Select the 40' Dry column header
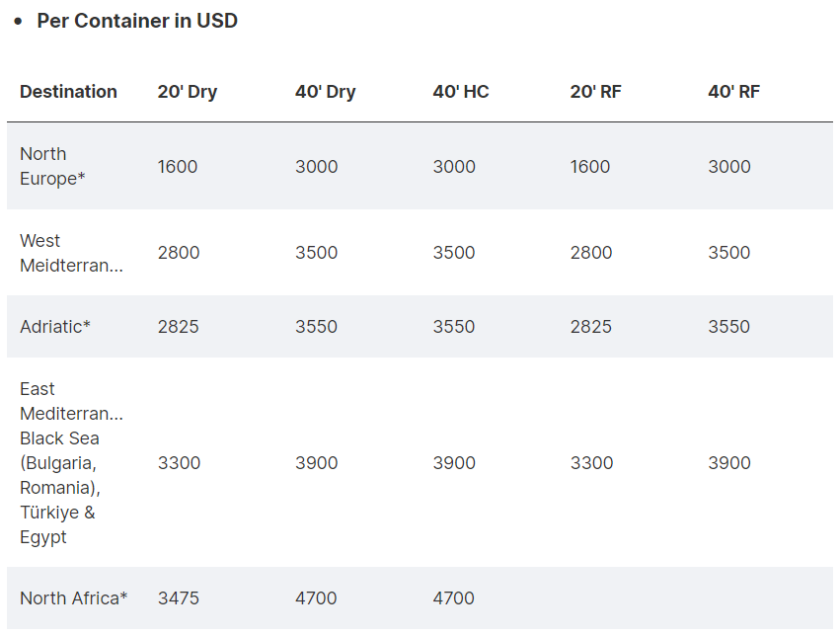This screenshot has width=840, height=636. tap(325, 92)
